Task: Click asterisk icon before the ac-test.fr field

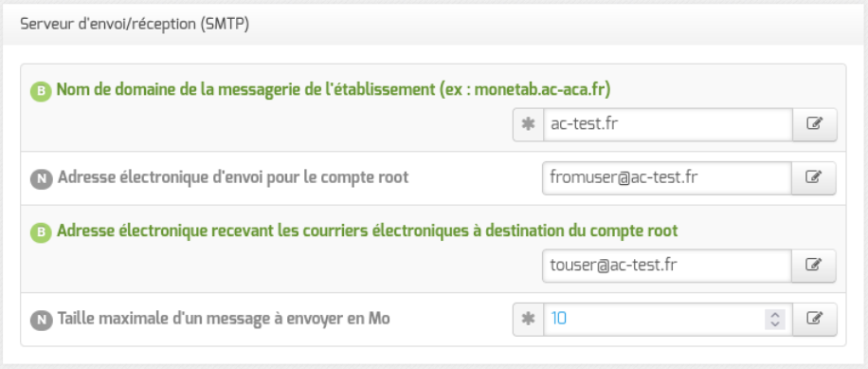Action: [529, 124]
